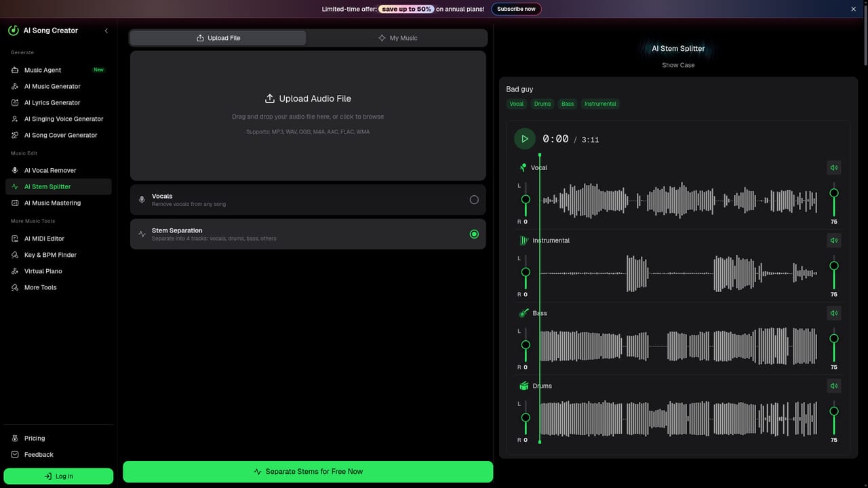Click the Vocal tag under Bad guy
Screen dimensions: 868x488
[x=517, y=104]
